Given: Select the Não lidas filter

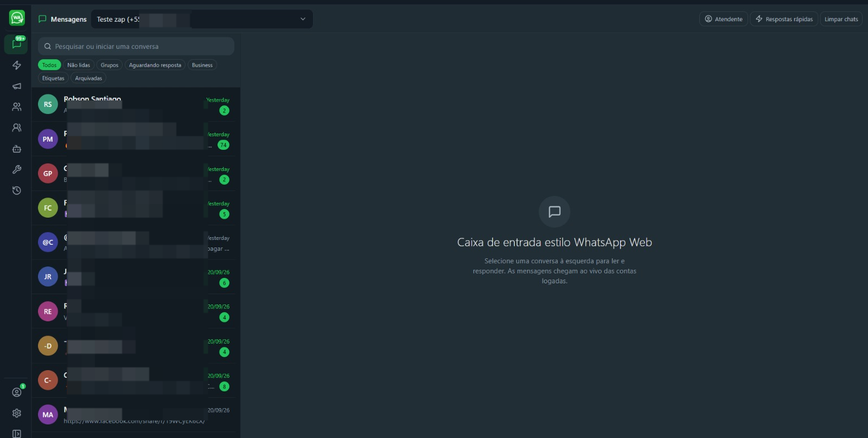Looking at the screenshot, I should [x=79, y=65].
